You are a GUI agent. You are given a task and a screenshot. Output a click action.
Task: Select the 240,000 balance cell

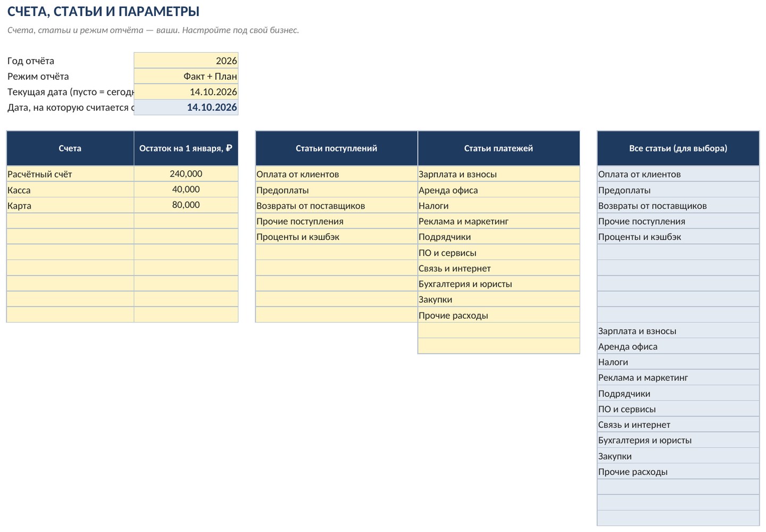click(186, 174)
